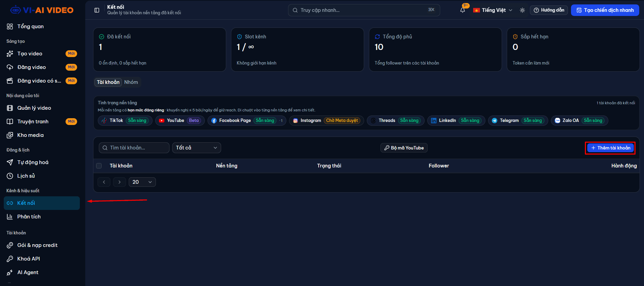This screenshot has height=286, width=644.
Task: Switch light/dark theme sun icon
Action: tap(522, 10)
